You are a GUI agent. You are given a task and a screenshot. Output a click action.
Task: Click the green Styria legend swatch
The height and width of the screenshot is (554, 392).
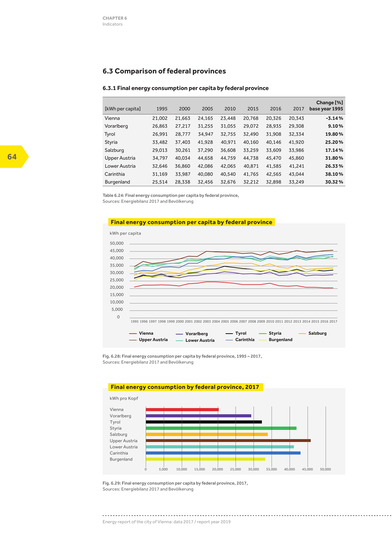click(262, 333)
